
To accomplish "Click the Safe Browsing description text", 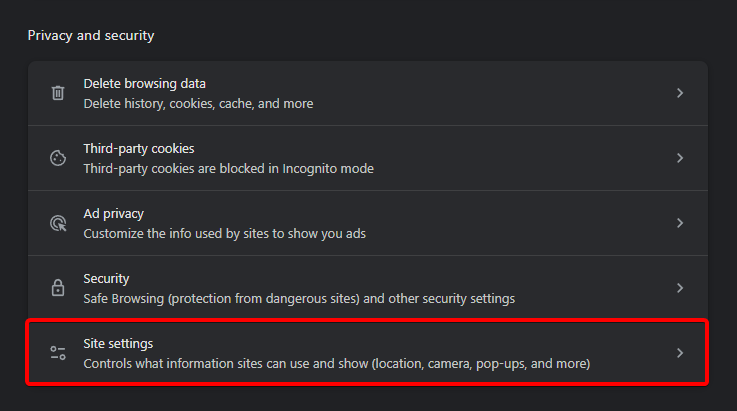I will coord(299,298).
